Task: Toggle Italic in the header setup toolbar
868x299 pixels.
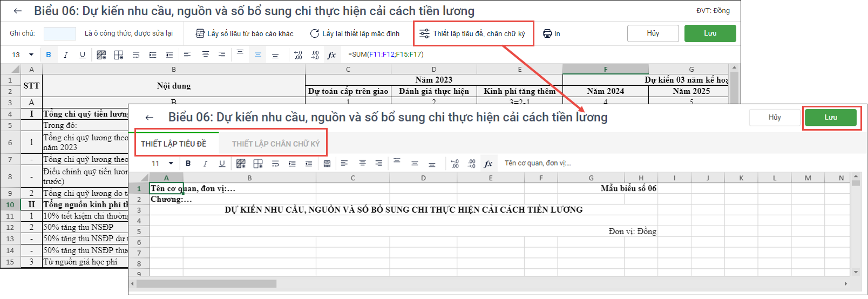Action: (x=205, y=164)
